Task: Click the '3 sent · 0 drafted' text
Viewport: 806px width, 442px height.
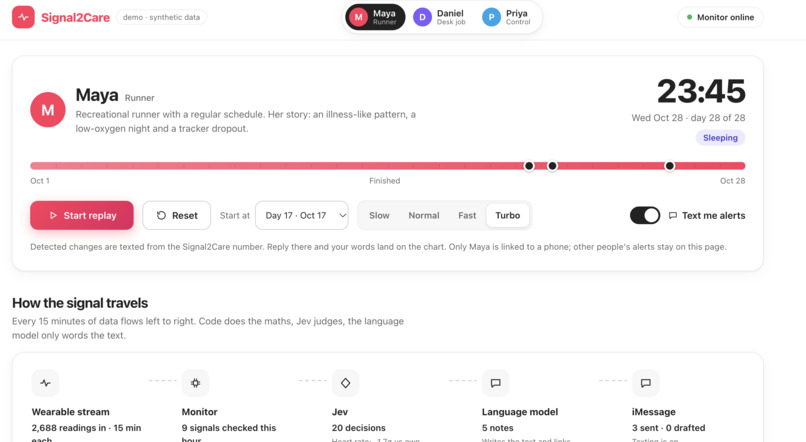Action: (x=669, y=428)
